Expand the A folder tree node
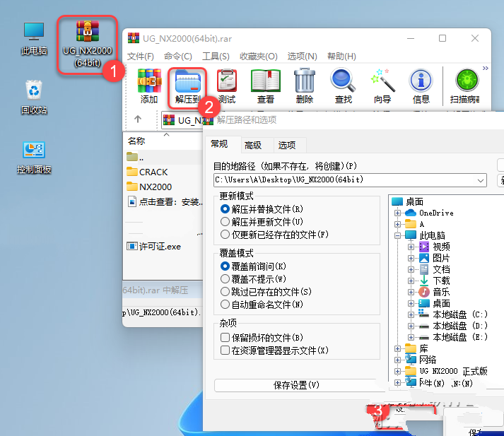Viewport: 504px width, 436px height. [x=397, y=224]
